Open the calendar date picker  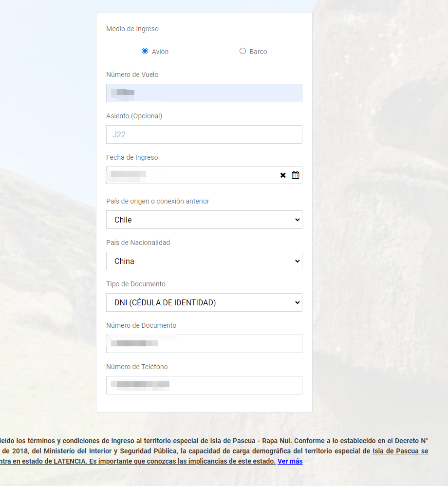(x=296, y=175)
